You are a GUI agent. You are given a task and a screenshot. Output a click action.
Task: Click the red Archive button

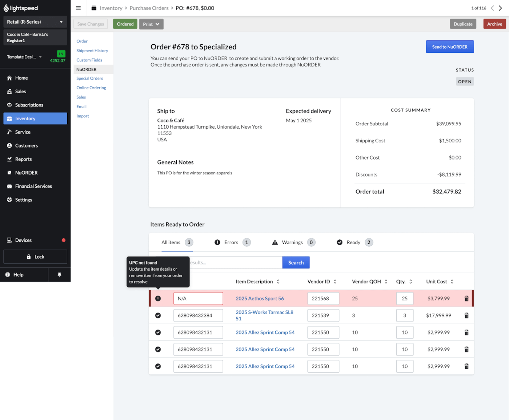click(x=494, y=24)
